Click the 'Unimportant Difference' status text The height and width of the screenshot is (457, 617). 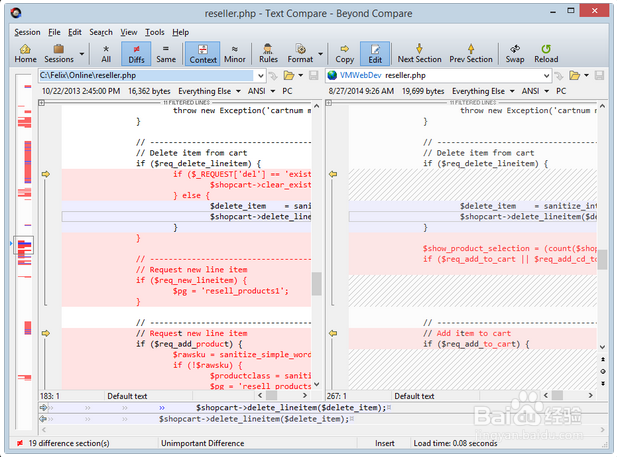[x=203, y=443]
